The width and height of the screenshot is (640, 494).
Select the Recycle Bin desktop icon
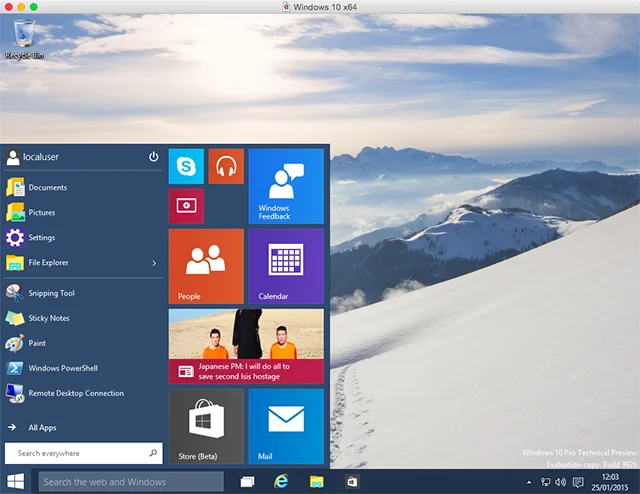point(24,40)
